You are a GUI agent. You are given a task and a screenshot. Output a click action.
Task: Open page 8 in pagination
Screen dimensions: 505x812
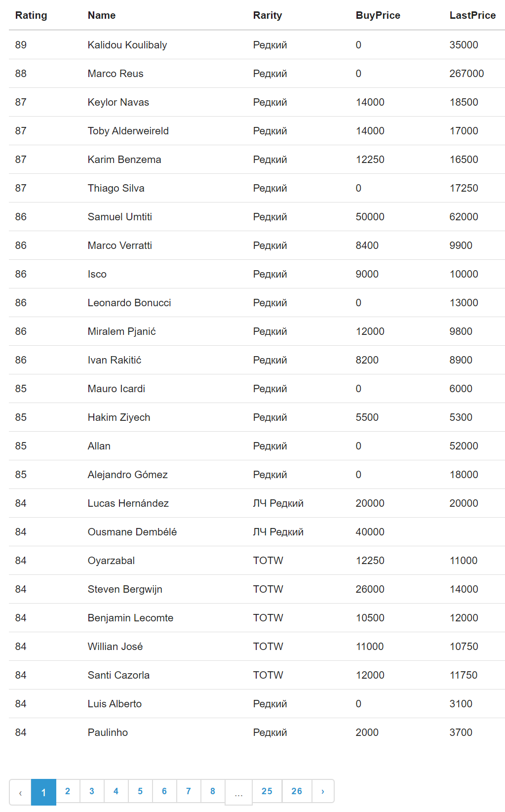(213, 791)
